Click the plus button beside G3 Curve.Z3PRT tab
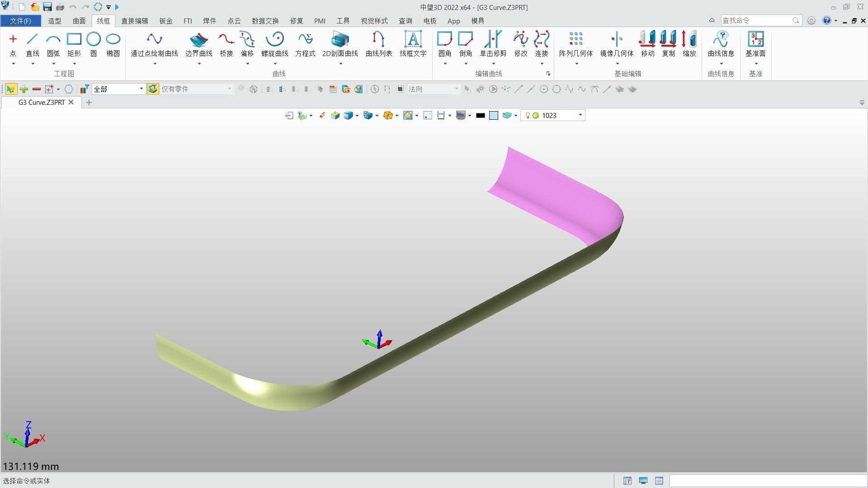The image size is (868, 488). click(89, 103)
